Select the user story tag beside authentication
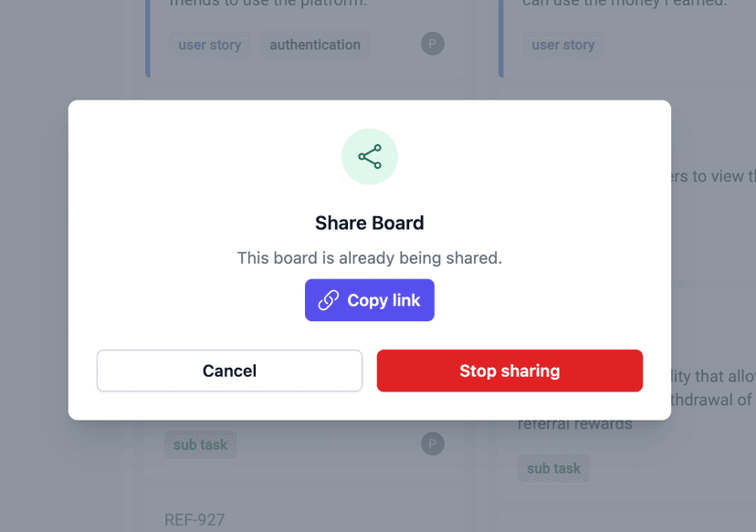The height and width of the screenshot is (532, 756). pos(210,45)
